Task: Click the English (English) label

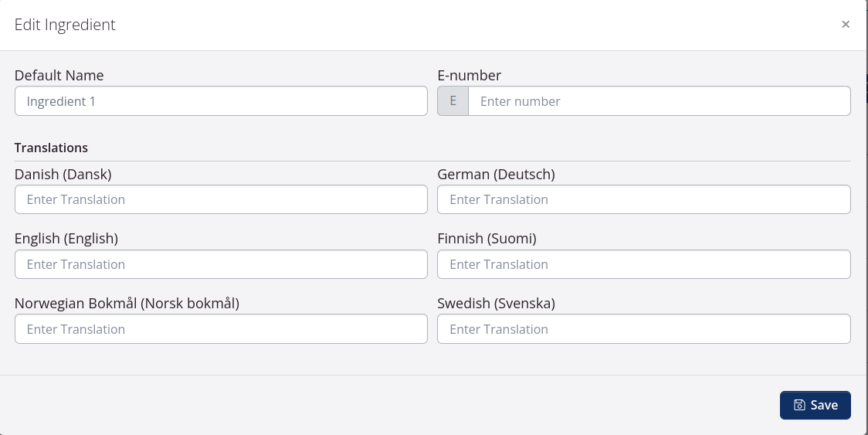Action: [x=66, y=239]
